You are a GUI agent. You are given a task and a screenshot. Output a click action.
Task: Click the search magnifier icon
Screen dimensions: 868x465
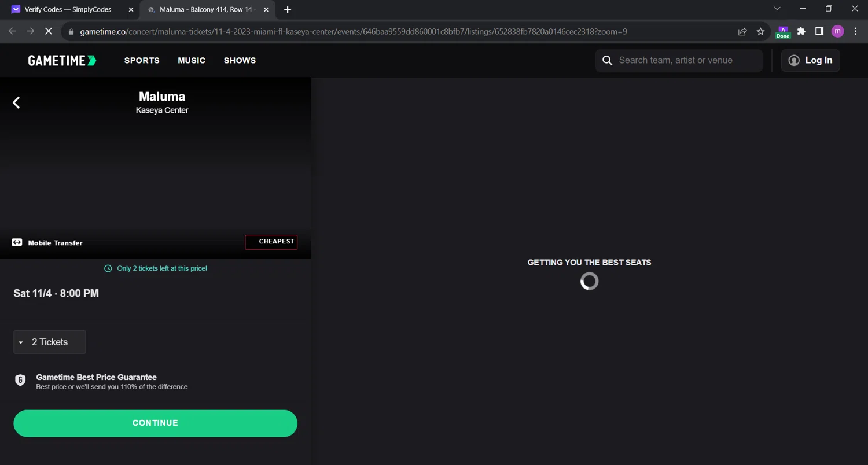click(x=607, y=60)
